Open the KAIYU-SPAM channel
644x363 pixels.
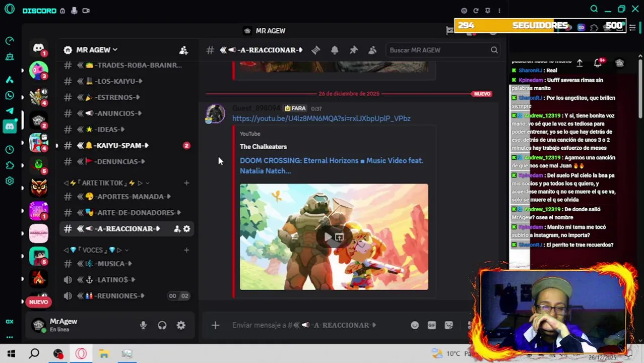(126, 146)
